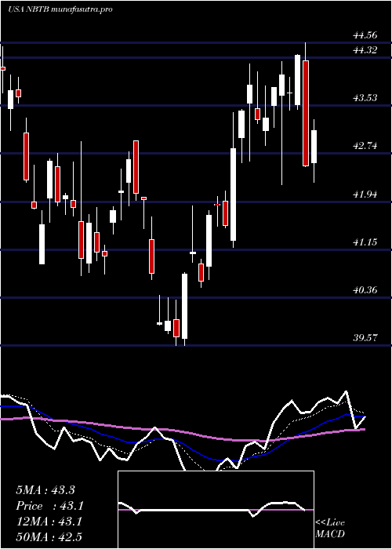Click the 41.94 price level label

365,195
